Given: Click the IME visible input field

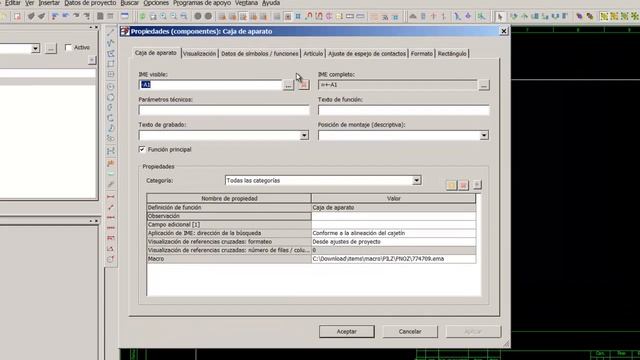Looking at the screenshot, I should coord(211,85).
